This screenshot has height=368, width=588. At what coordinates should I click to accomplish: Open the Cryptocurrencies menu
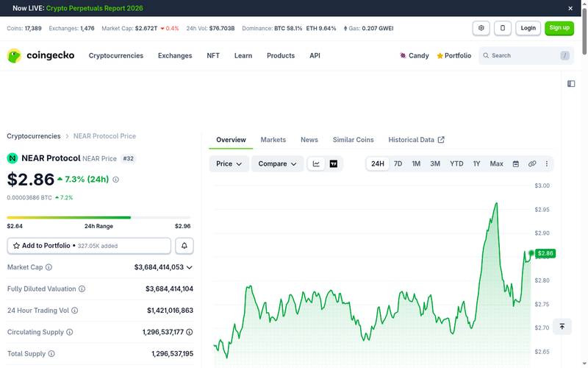pos(116,56)
